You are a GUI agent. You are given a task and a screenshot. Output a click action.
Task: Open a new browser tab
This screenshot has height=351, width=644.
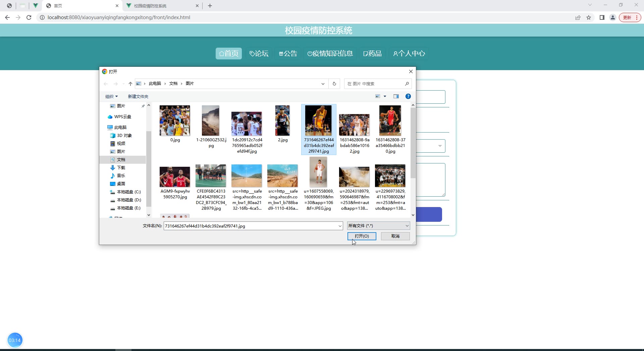pos(210,6)
